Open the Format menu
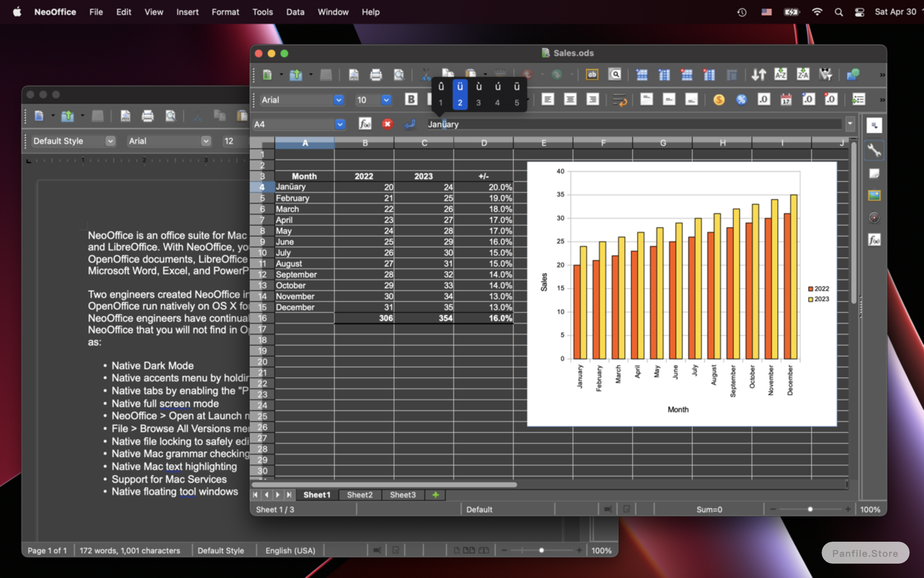The image size is (924, 578). [225, 12]
